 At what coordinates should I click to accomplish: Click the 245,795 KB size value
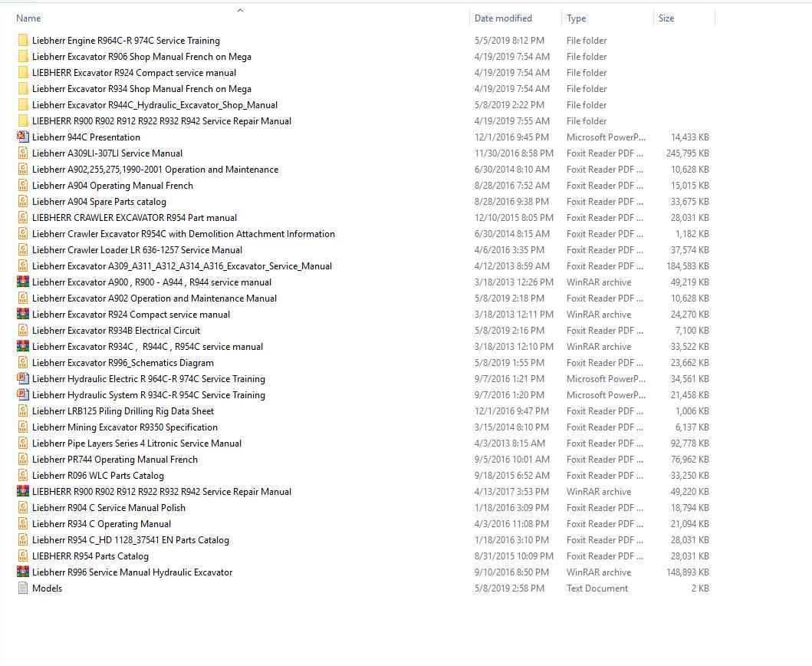click(x=687, y=153)
